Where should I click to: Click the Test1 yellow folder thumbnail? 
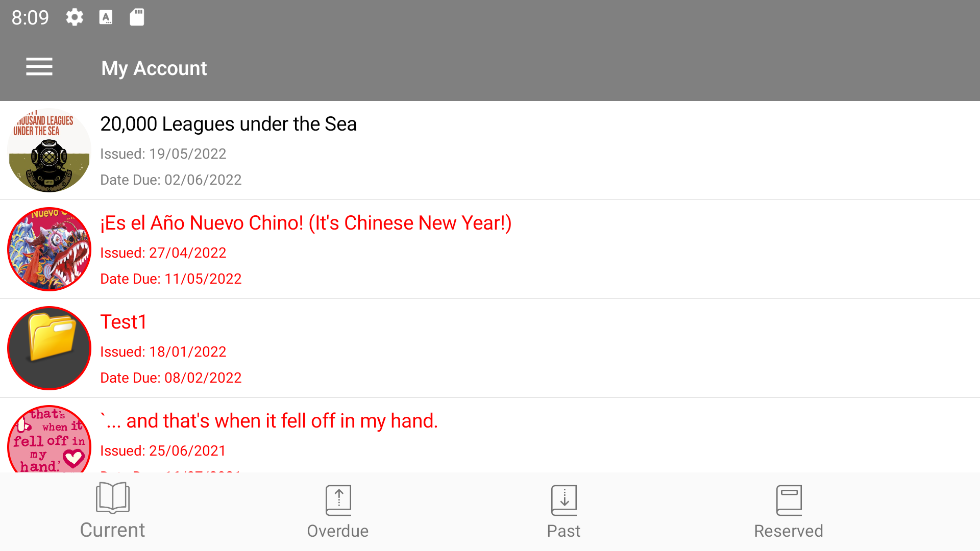click(x=49, y=348)
